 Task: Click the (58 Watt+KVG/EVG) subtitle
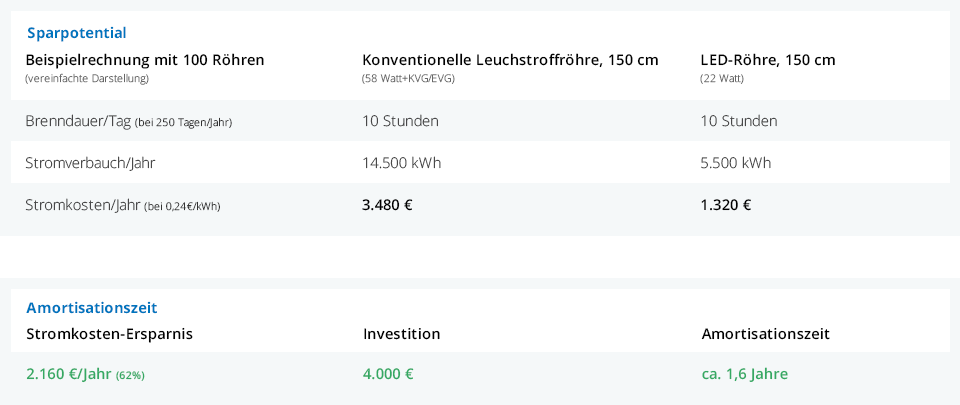408,79
